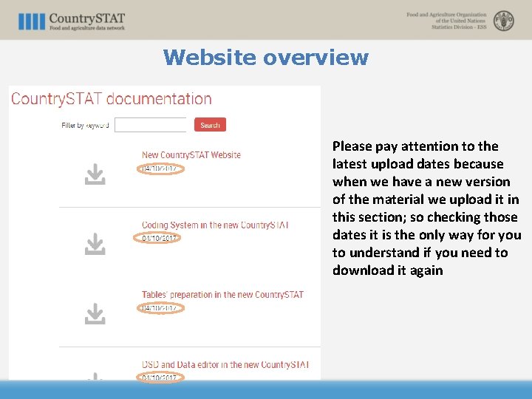Screen dimensions: 532x399
Task: Click Food and Agriculture Organization header text
Action: [446, 21]
